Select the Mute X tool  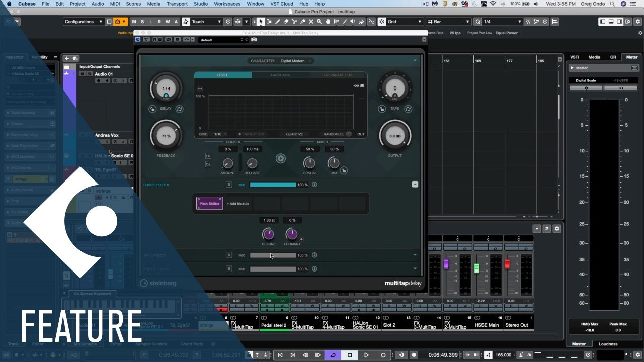pos(311,22)
